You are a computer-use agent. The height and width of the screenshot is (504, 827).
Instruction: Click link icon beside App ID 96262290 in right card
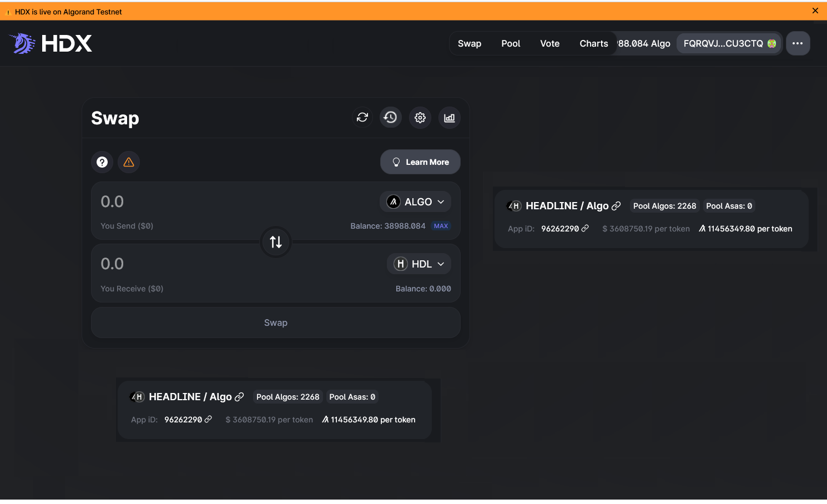pyautogui.click(x=585, y=228)
